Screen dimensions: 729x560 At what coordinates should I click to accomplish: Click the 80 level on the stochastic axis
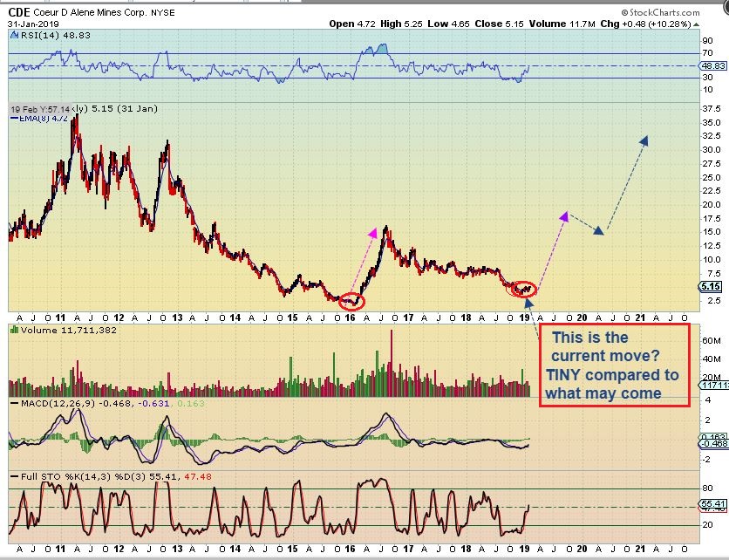(707, 488)
